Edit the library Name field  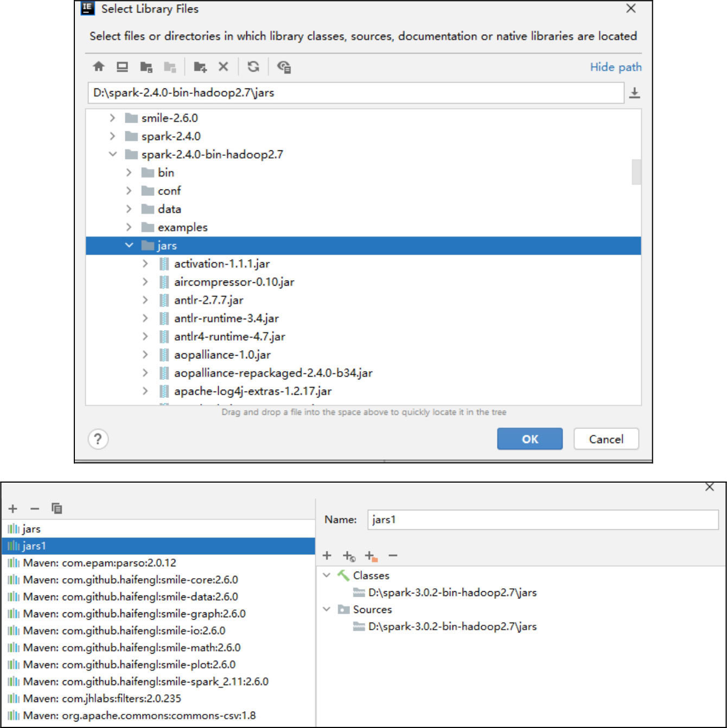click(543, 520)
